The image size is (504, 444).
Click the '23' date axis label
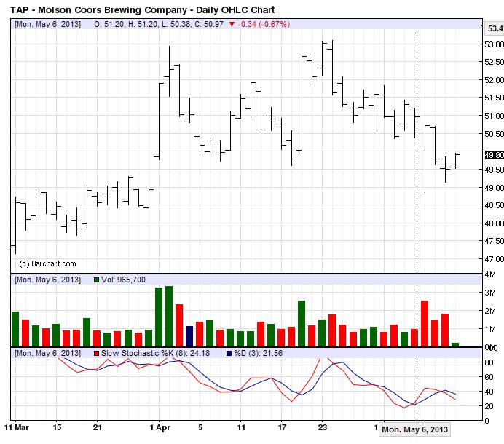pyautogui.click(x=323, y=427)
